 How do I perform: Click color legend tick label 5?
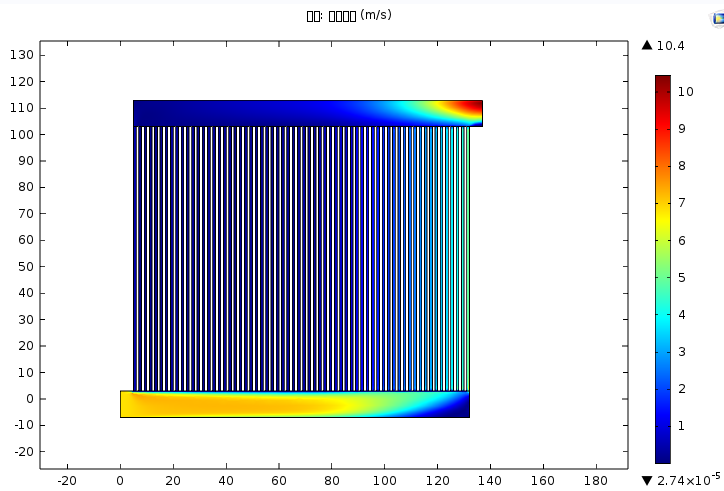682,278
